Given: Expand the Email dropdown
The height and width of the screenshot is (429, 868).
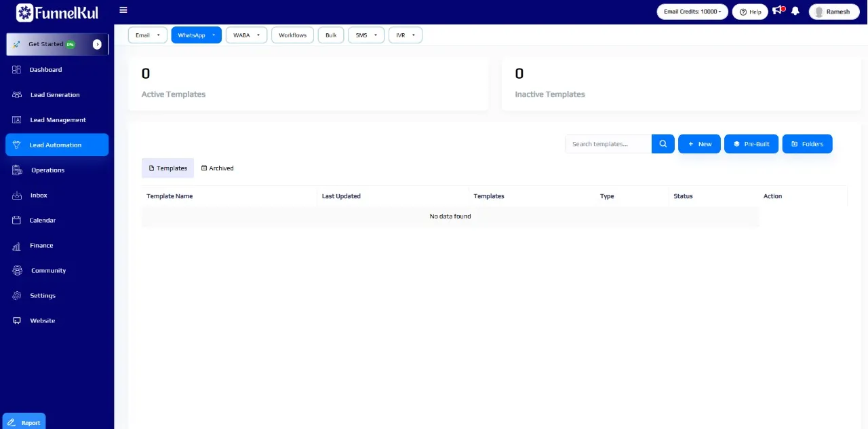Looking at the screenshot, I should pos(147,35).
